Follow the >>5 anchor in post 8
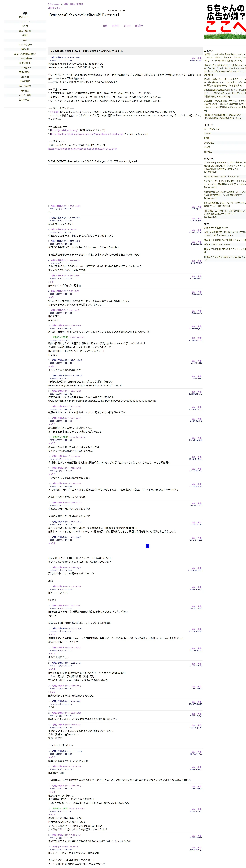Screen dimensions: 246x868 pyautogui.click(x=51, y=297)
